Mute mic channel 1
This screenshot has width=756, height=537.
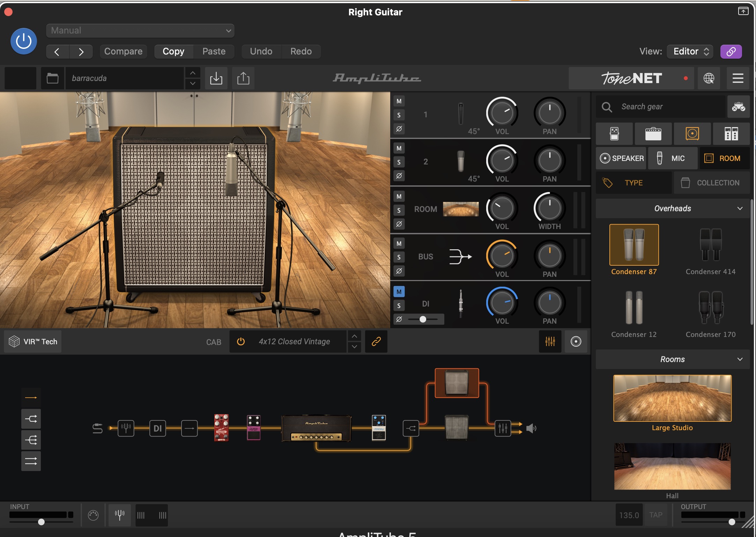pyautogui.click(x=399, y=101)
